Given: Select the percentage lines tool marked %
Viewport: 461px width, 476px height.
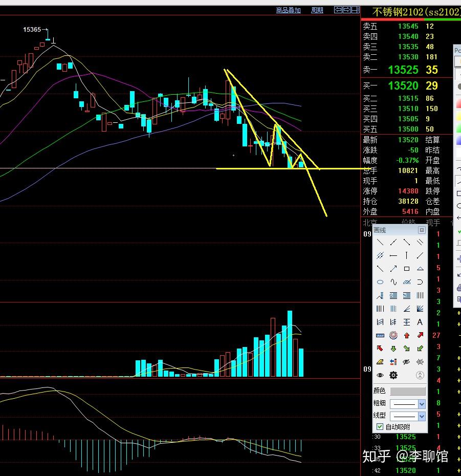Looking at the screenshot, I should click(x=407, y=295).
